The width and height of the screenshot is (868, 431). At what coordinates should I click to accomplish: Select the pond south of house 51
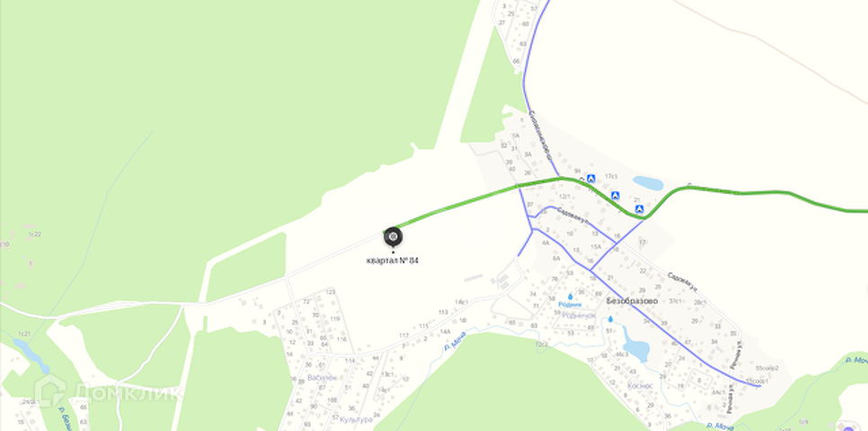click(636, 344)
